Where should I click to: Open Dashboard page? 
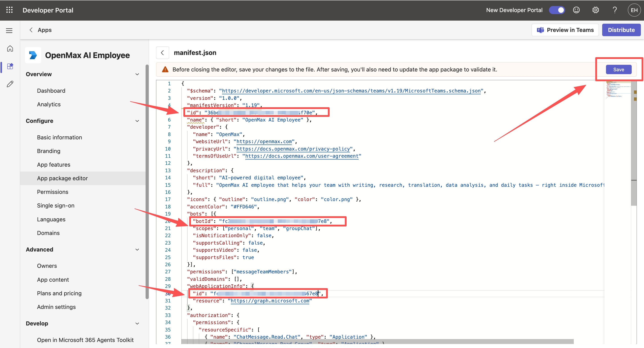(x=51, y=91)
